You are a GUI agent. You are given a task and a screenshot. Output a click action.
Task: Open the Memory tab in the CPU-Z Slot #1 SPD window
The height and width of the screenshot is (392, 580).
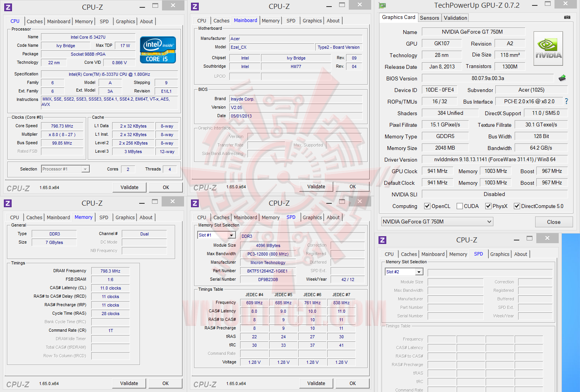coord(271,218)
